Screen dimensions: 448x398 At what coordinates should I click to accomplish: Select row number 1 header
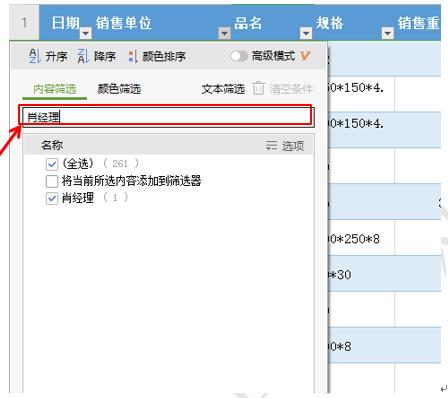[x=24, y=23]
